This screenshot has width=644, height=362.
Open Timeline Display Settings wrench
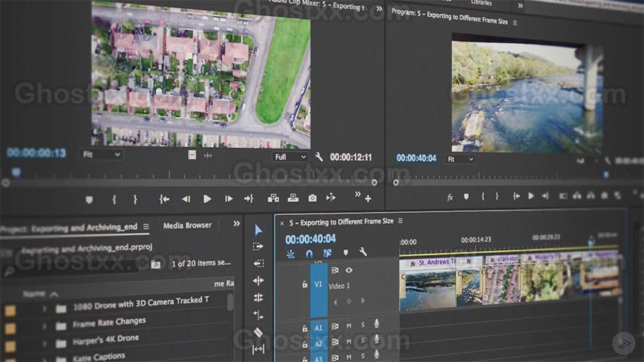363,252
